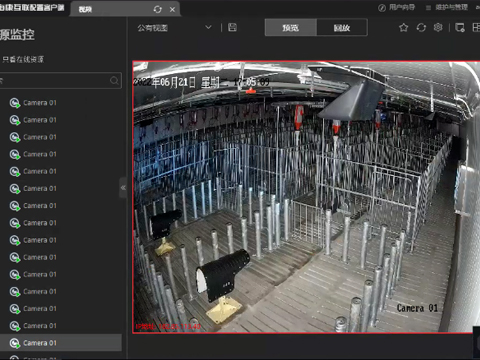Viewport: 480px width, 360px height.
Task: Open the 维护与管理 menu
Action: [x=447, y=7]
